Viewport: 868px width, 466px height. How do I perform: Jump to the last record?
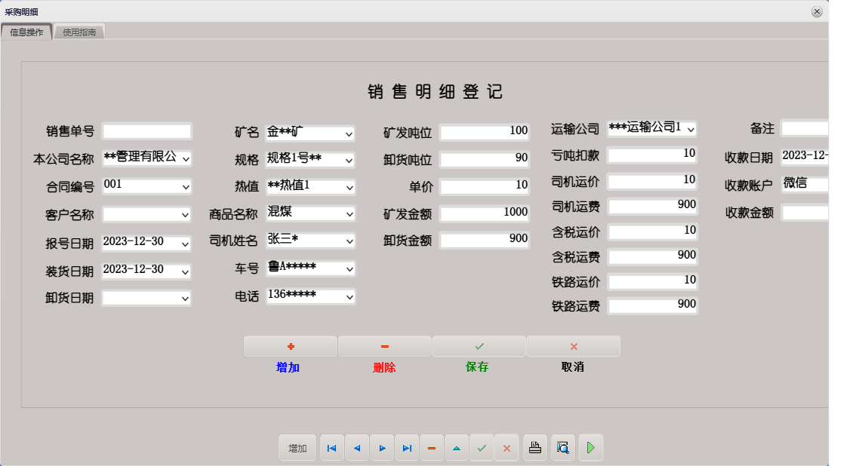407,447
